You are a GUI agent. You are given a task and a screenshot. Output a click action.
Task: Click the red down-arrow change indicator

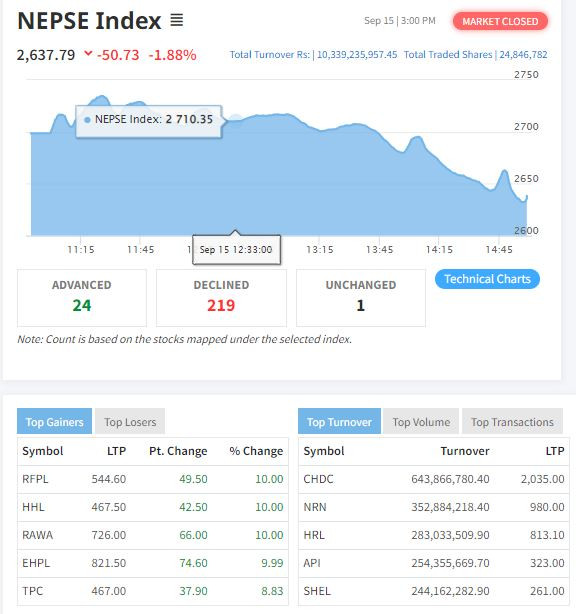click(x=88, y=53)
